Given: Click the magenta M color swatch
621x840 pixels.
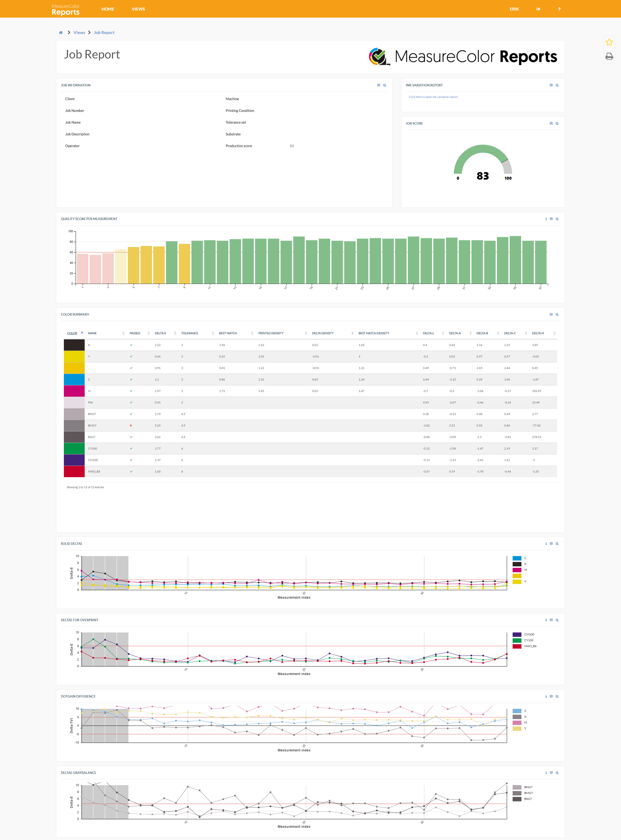Looking at the screenshot, I should [74, 391].
